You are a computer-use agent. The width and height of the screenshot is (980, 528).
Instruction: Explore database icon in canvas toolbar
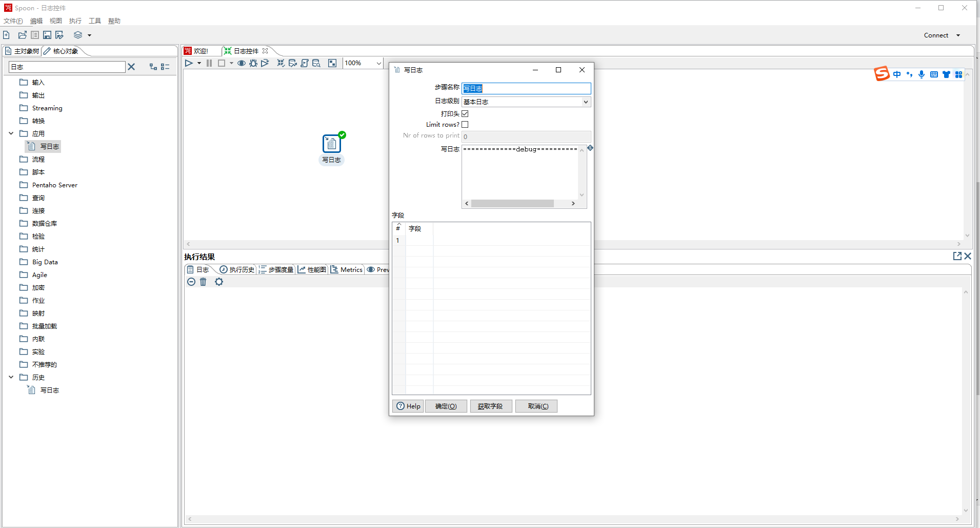point(316,63)
